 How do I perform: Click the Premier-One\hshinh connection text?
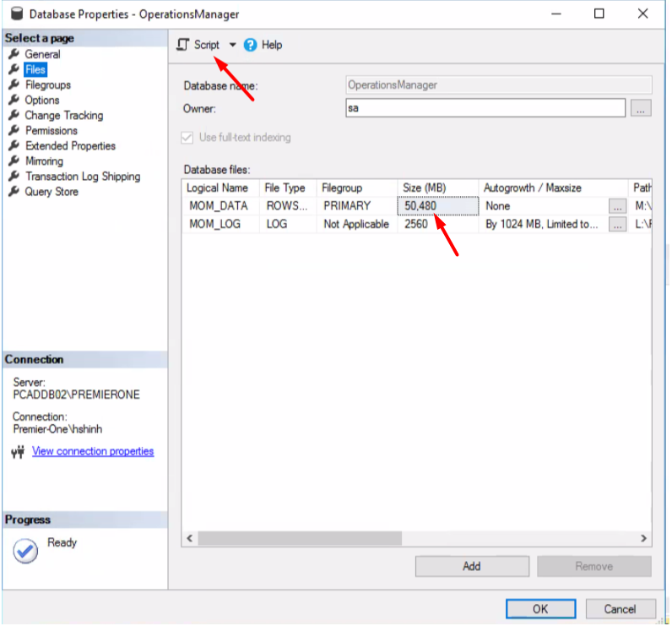tap(57, 429)
